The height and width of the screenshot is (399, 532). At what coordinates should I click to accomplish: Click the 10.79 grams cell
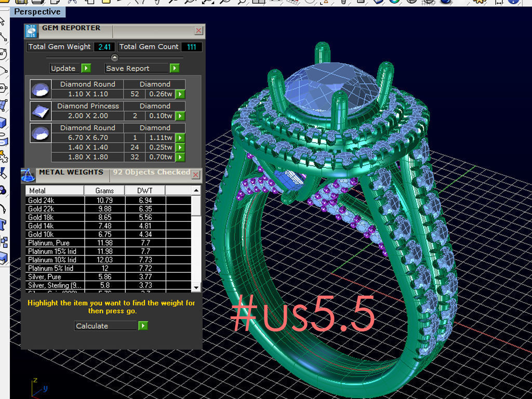click(x=105, y=200)
